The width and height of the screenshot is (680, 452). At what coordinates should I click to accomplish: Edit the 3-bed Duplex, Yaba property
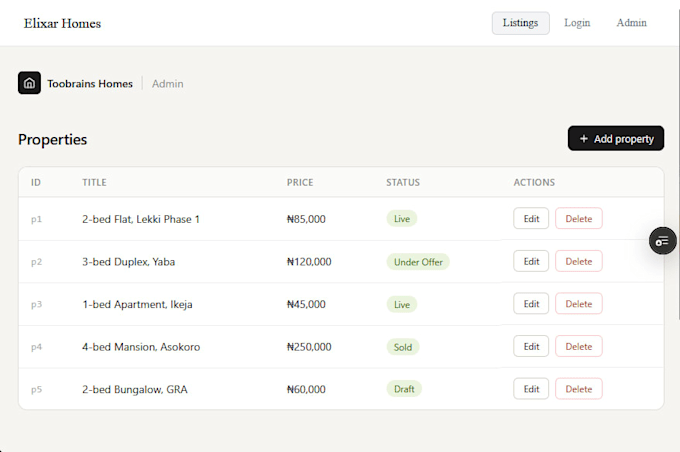pyautogui.click(x=531, y=261)
